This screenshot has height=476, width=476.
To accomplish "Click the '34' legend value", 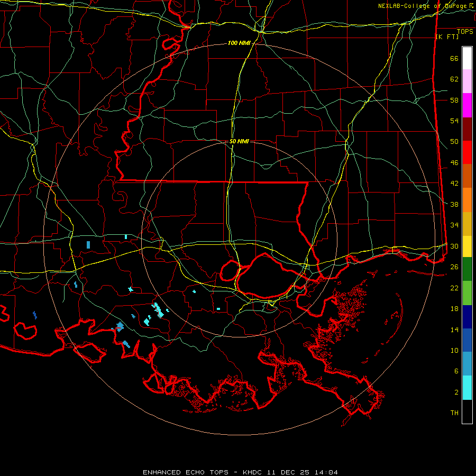I will coord(454,225).
